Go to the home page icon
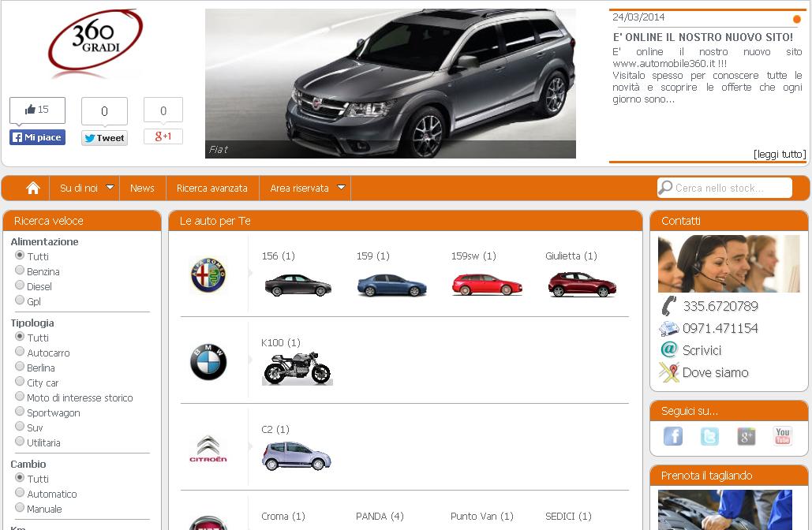812x530 pixels. (33, 188)
